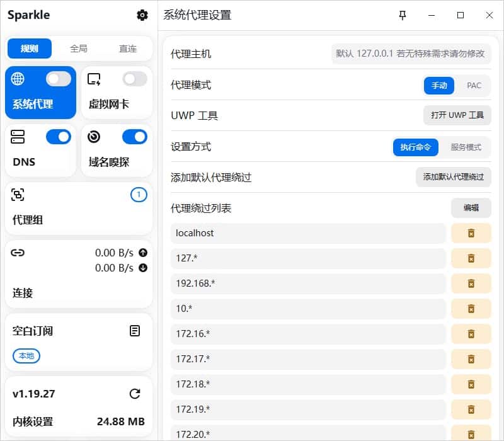The image size is (504, 441).
Task: Click the Sparkle app title
Action: point(28,15)
